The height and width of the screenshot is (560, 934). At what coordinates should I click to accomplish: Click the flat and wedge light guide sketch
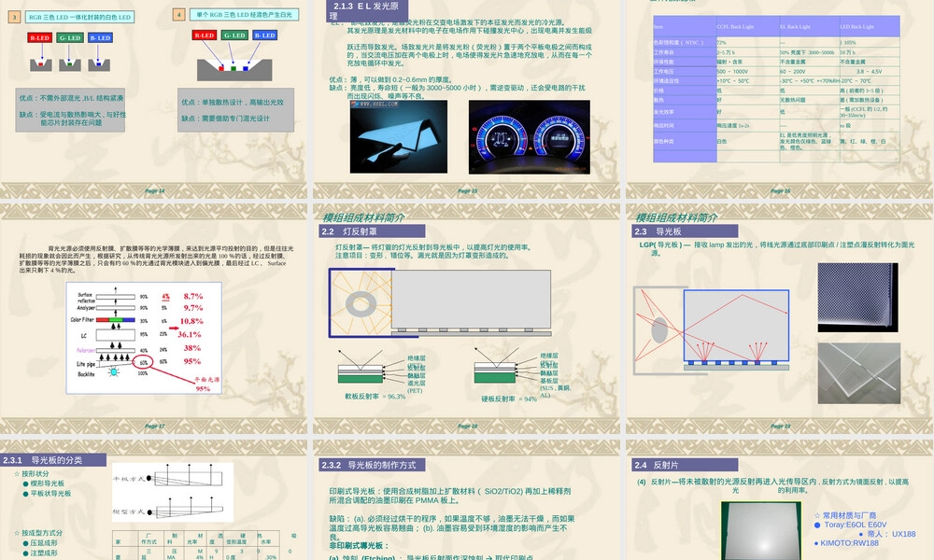(x=173, y=493)
